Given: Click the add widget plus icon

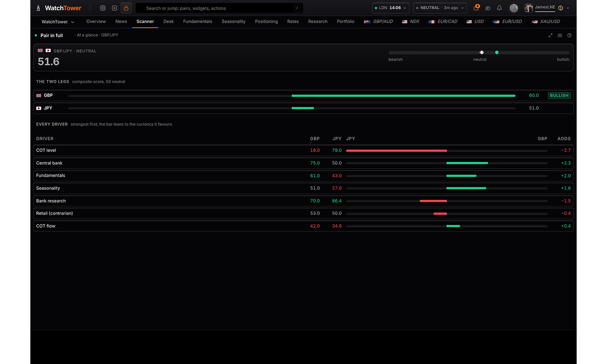Looking at the screenshot, I should (x=115, y=8).
